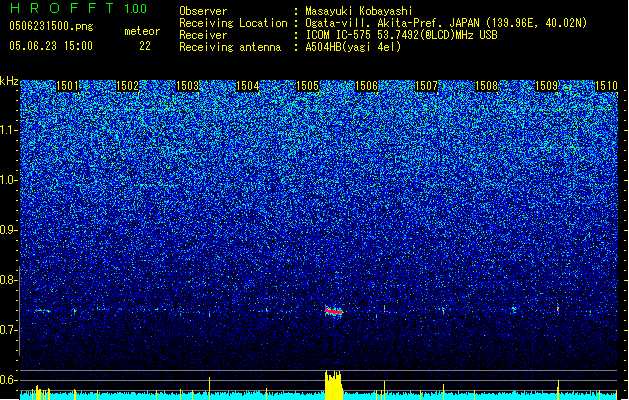Screen dimensions: 629x400
Task: Click the 1506 time marker
Action: (367, 86)
